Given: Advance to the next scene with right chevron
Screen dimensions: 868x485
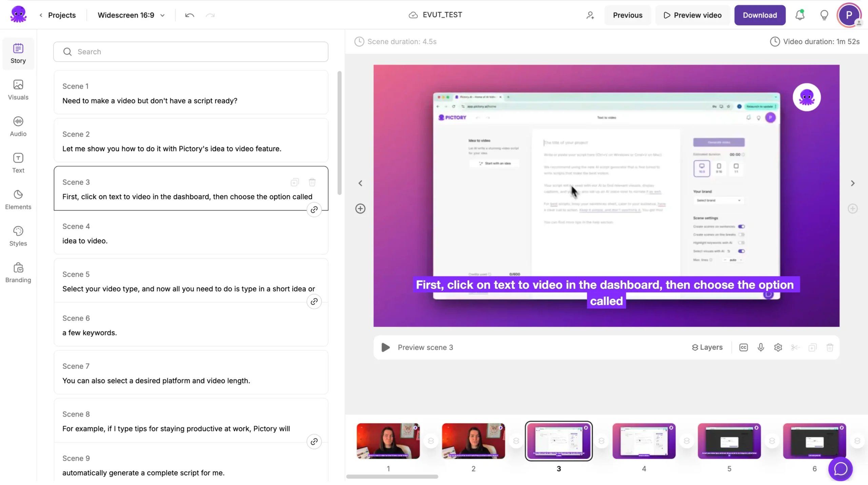Looking at the screenshot, I should (x=853, y=183).
